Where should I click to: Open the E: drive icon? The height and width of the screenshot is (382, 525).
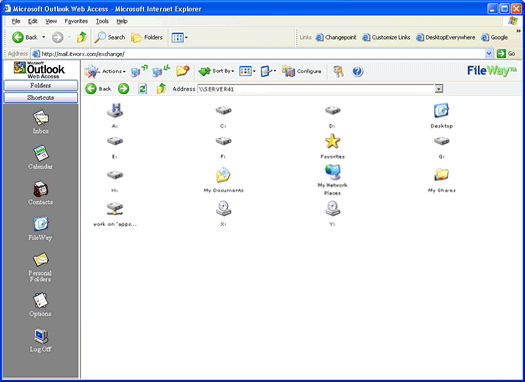tap(115, 141)
